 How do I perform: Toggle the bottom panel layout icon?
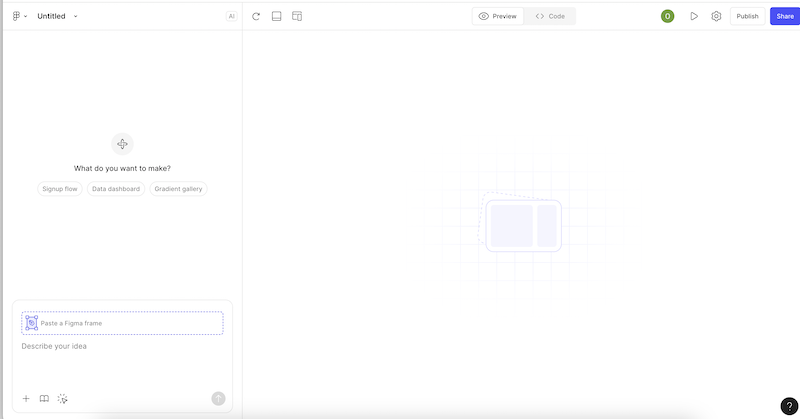[277, 16]
